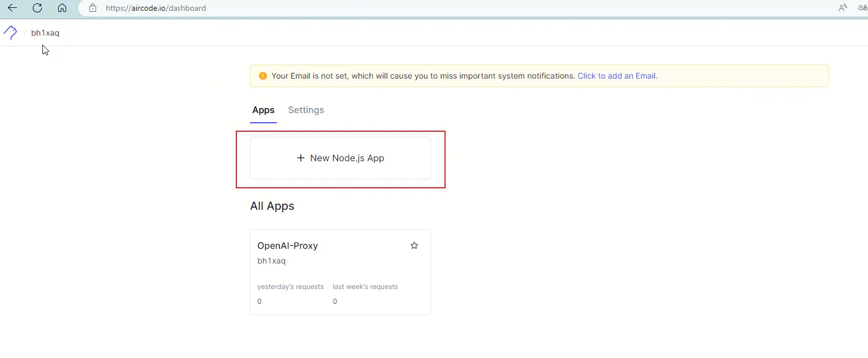Image resolution: width=868 pixels, height=358 pixels.
Task: Click the 'yesterday's requests' label
Action: coord(291,287)
